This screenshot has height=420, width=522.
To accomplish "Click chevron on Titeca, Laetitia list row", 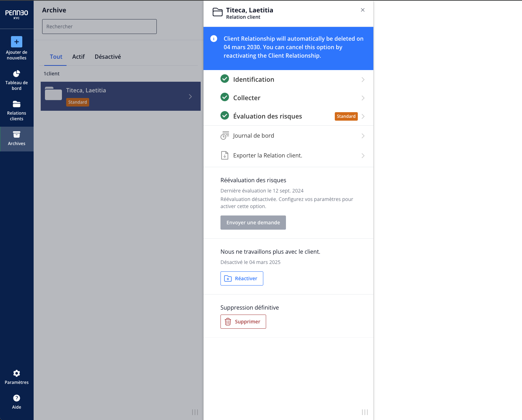I will pyautogui.click(x=190, y=97).
